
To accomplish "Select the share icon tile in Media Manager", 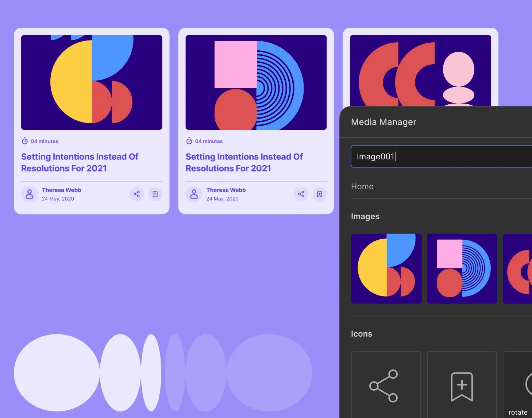I will [x=386, y=385].
